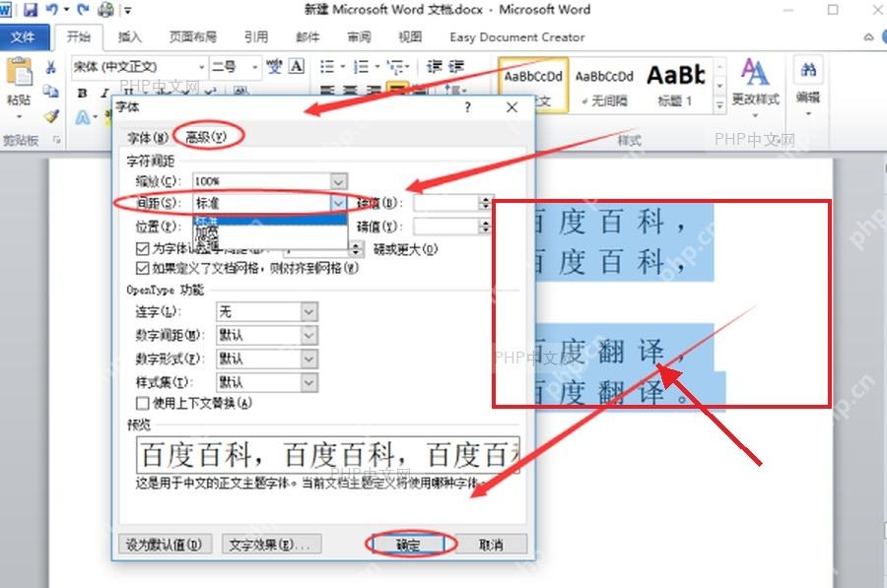Click the character border A icon

(x=297, y=67)
